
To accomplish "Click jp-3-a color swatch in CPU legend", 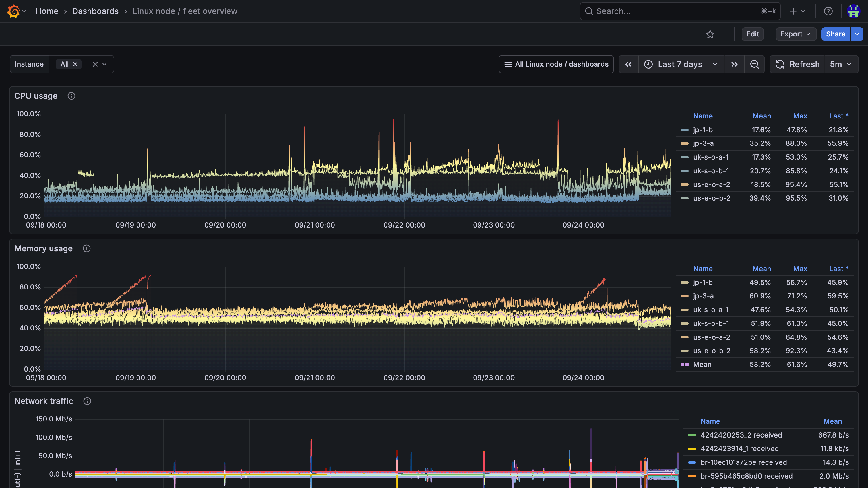I will 684,143.
